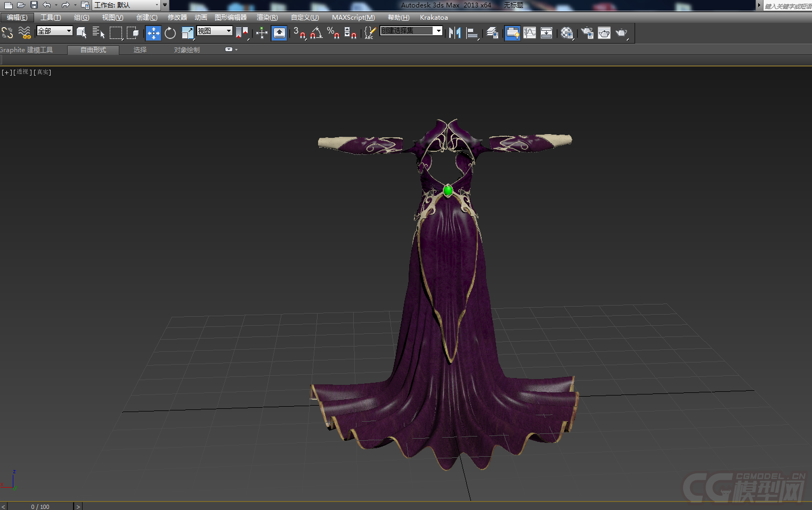
Task: Open selection filter dropdown 全部
Action: (54, 31)
